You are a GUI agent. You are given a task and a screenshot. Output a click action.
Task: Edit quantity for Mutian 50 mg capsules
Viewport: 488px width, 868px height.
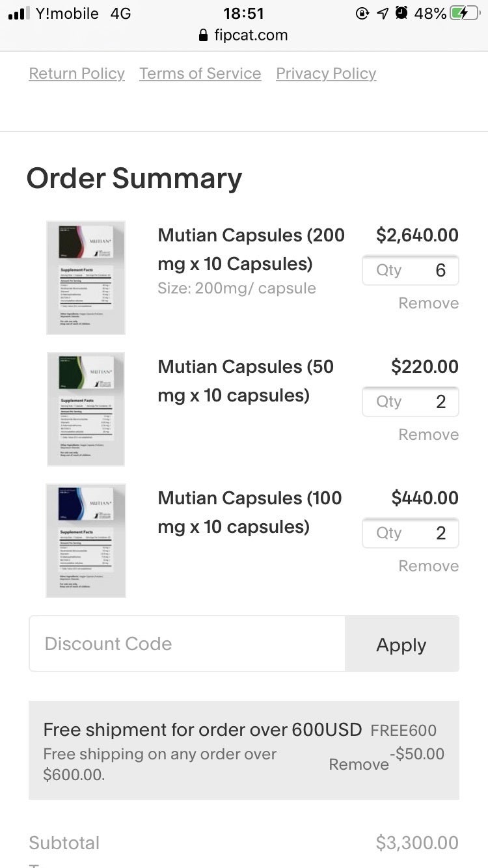click(x=411, y=402)
